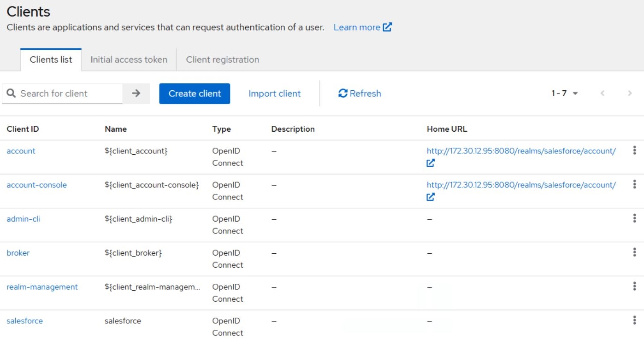Open kebab menu for admin-cli row

pos(634,219)
